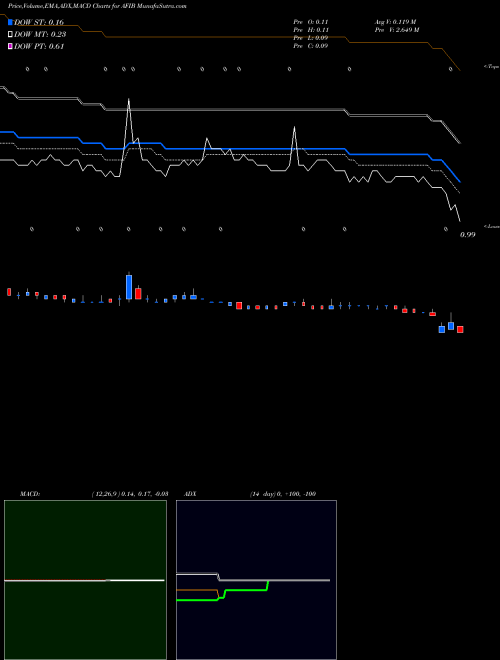
Task: Click the 'Pre H: 0.11' high value
Action: coord(311,30)
